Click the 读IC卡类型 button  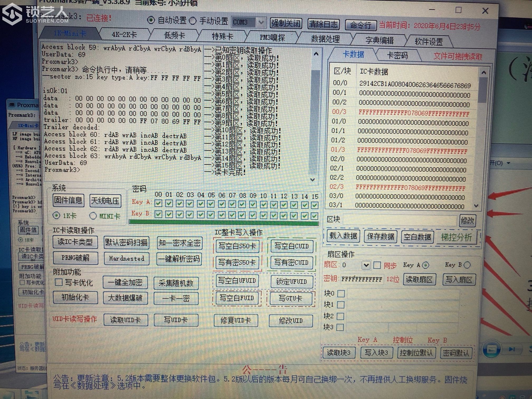75,242
